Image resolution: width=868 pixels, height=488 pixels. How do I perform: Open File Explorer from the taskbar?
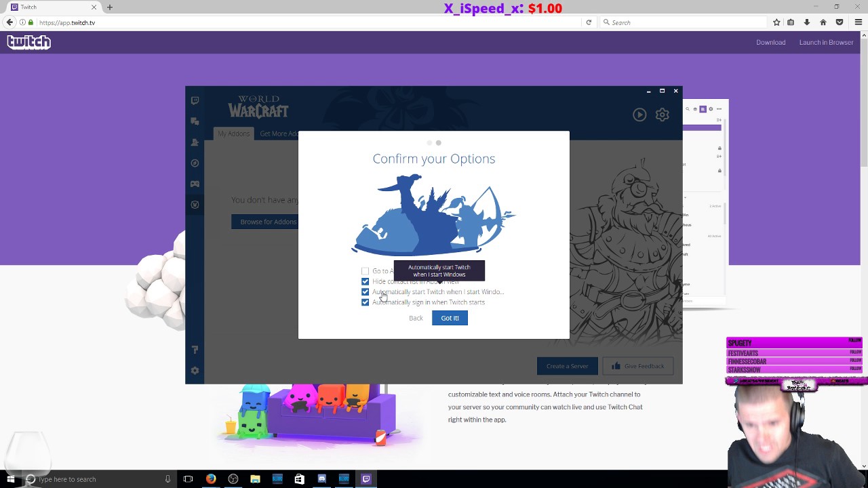[x=255, y=479]
